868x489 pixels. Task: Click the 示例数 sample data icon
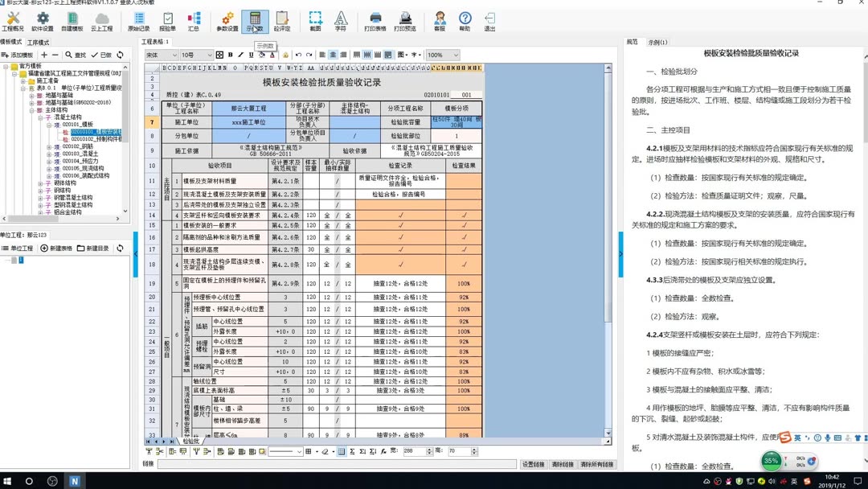[255, 21]
